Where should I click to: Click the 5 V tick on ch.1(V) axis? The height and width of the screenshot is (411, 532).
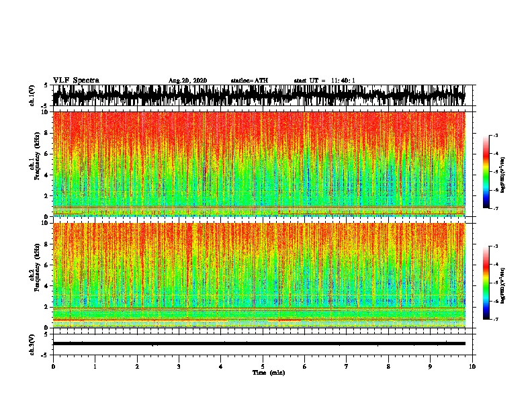click(x=46, y=85)
